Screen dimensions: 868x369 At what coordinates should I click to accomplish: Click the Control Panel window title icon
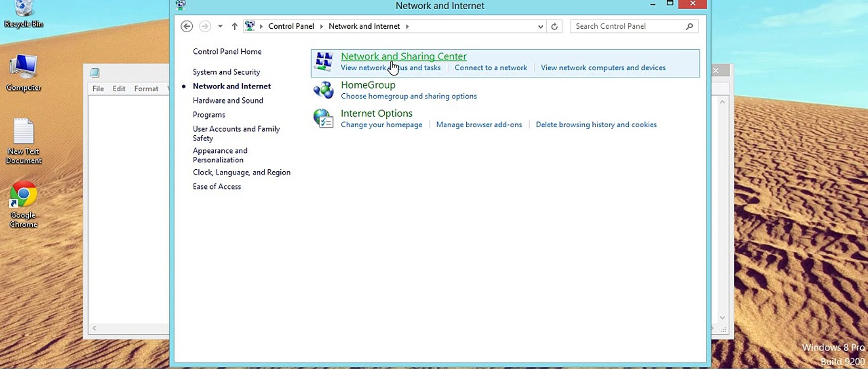pos(180,5)
